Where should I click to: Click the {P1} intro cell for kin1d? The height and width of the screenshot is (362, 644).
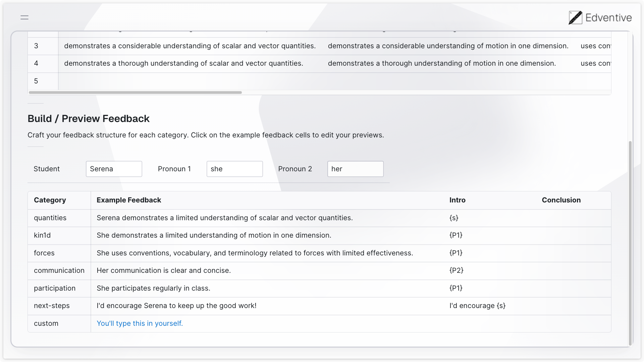click(x=490, y=235)
